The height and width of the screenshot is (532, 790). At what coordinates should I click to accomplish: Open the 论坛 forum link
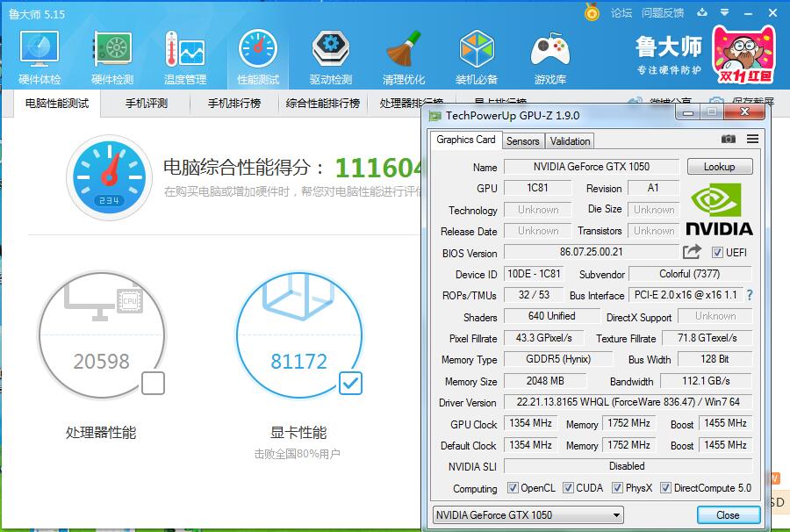621,12
